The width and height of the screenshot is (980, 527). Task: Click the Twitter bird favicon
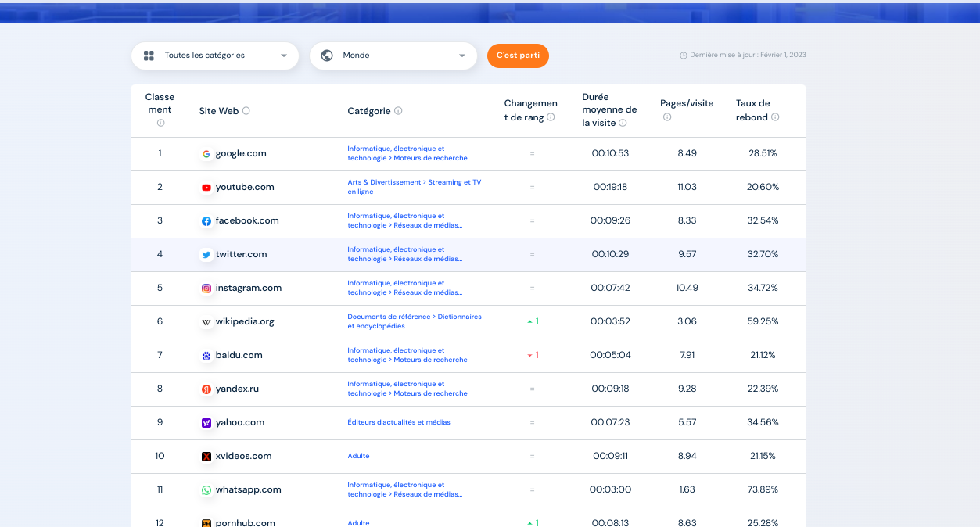coord(206,255)
